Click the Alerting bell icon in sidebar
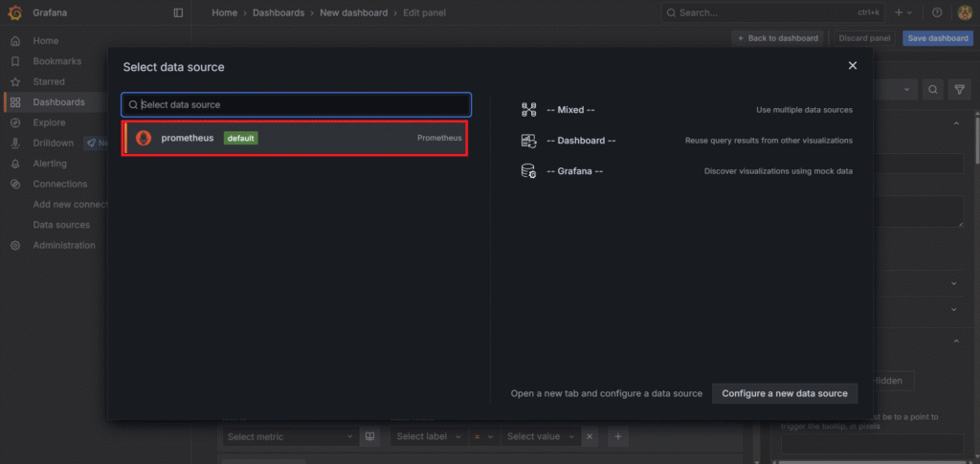980x464 pixels. [x=15, y=164]
